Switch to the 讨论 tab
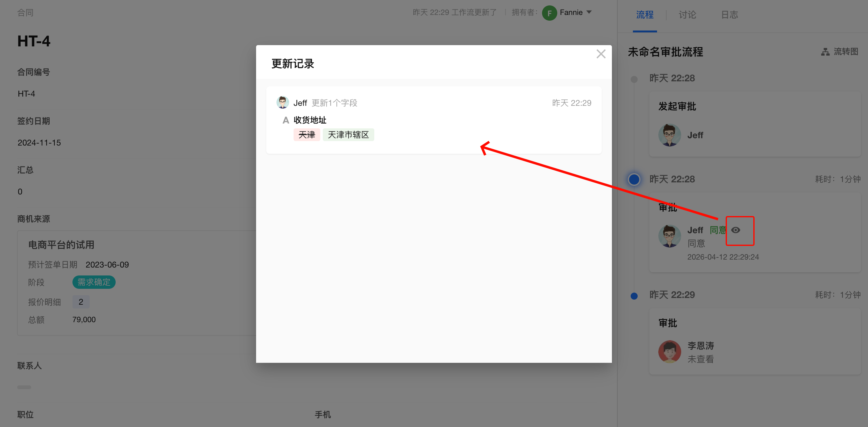This screenshot has height=427, width=868. click(x=687, y=15)
